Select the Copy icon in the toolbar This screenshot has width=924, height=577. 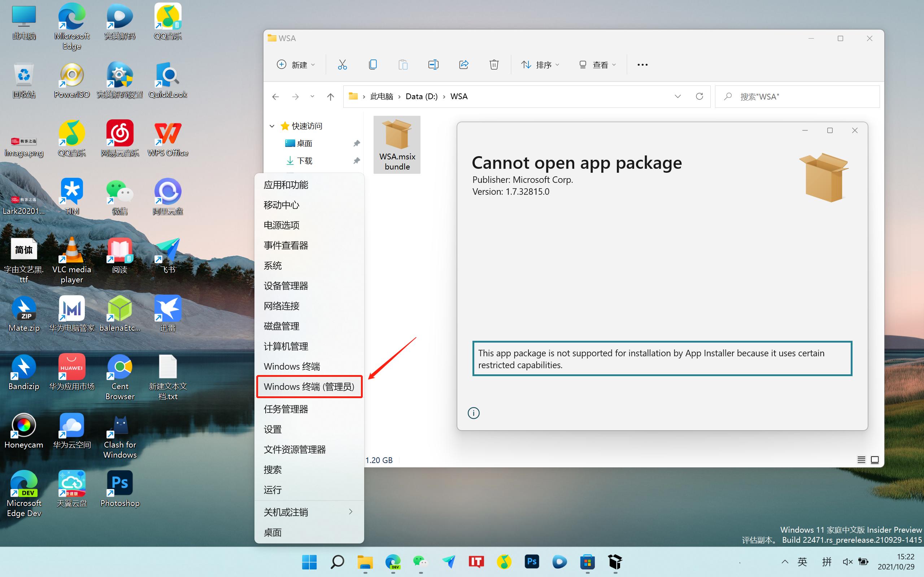click(372, 64)
